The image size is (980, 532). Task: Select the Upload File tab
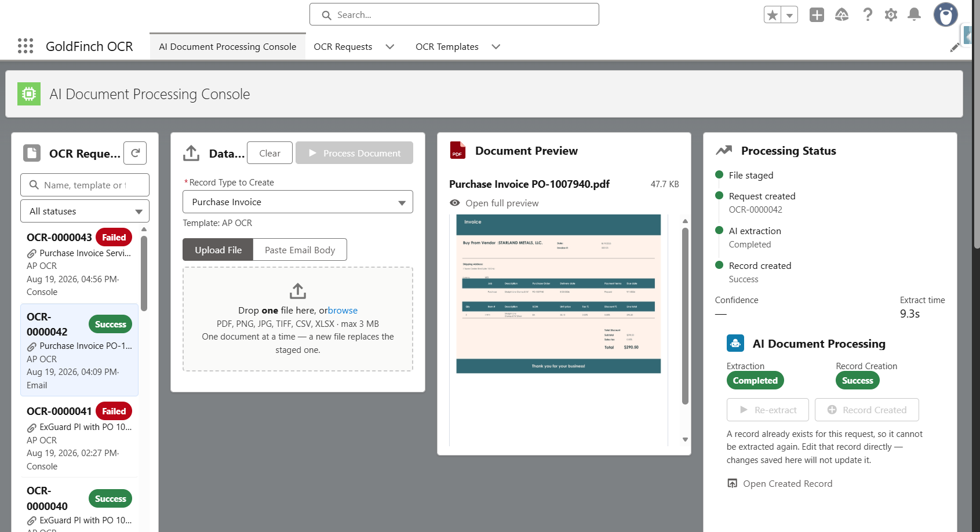coord(218,250)
